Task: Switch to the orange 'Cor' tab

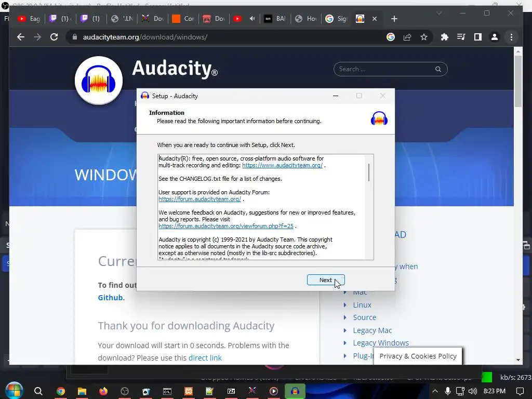Action: click(183, 19)
